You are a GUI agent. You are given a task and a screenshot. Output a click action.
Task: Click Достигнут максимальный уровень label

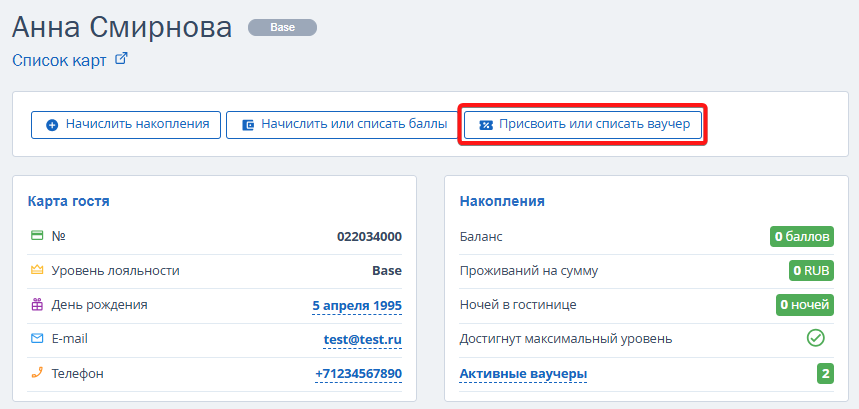click(566, 339)
